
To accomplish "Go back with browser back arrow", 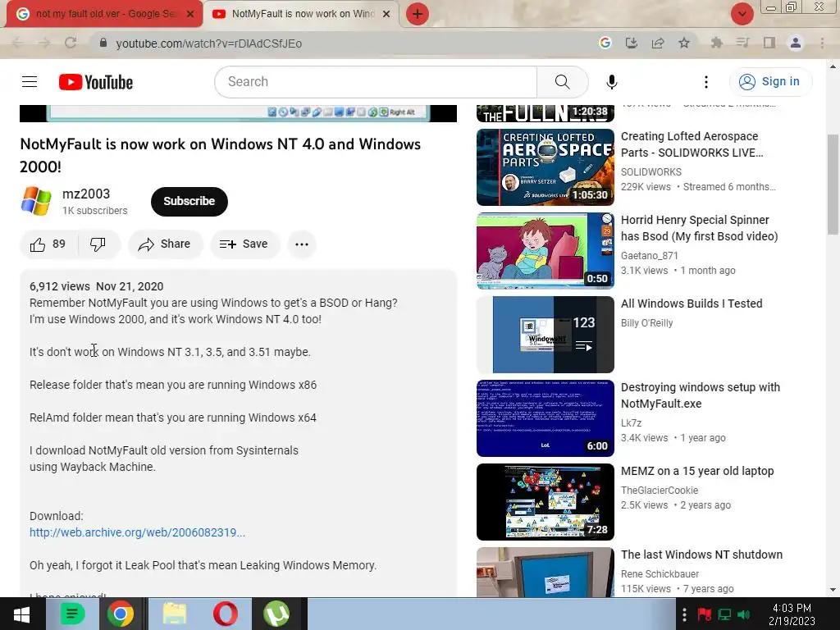I will coord(18,43).
